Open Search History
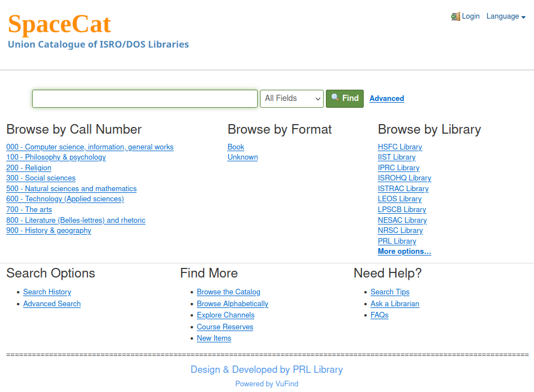534x392 pixels. [47, 292]
